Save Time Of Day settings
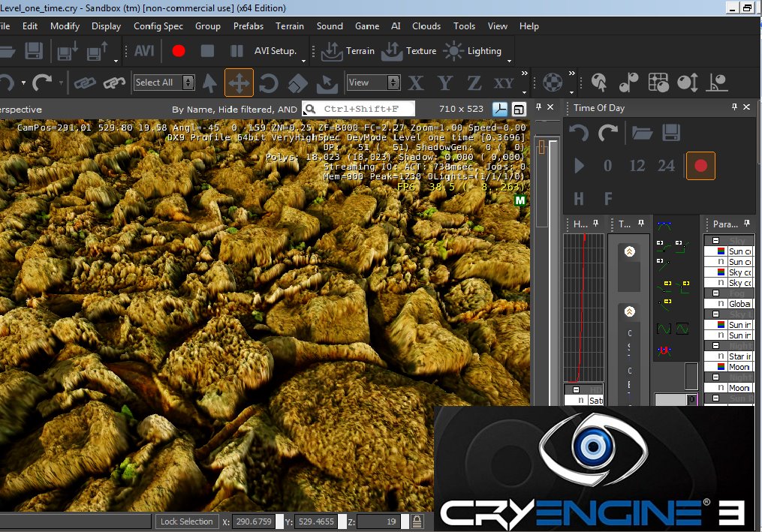The width and height of the screenshot is (762, 532). click(671, 133)
